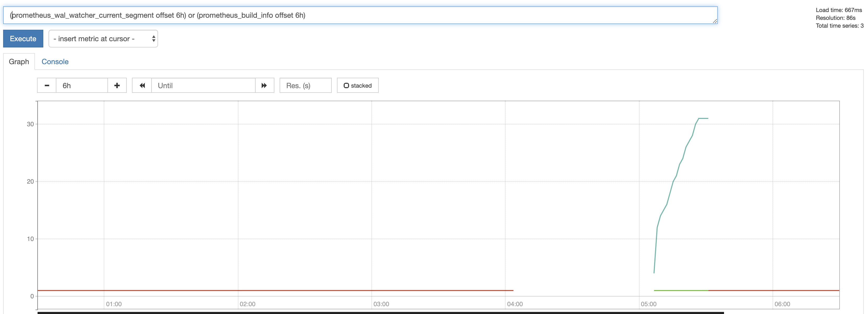Switch to the Console tab
Screen dimensions: 868x314
click(55, 62)
